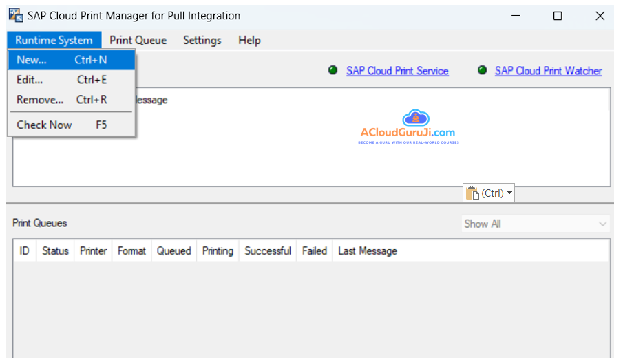Click the SAP Cloud Print Manager title bar icon
This screenshot has width=623, height=364.
click(x=15, y=15)
